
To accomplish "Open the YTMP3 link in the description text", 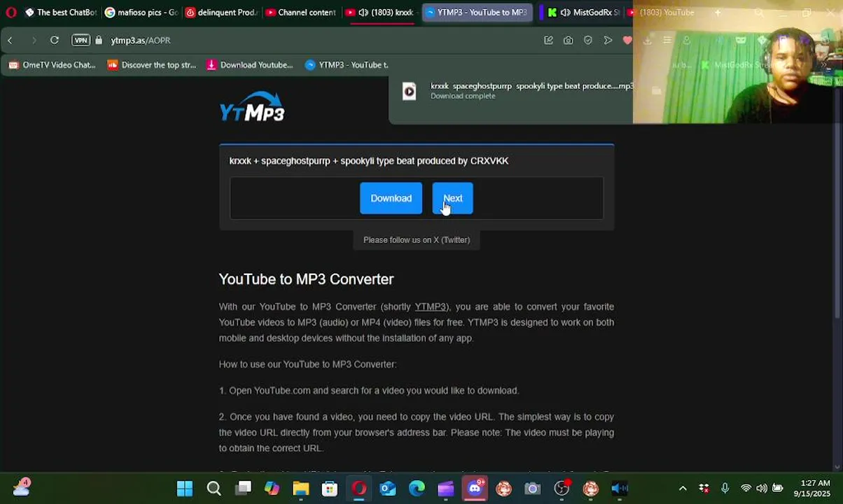I will [x=430, y=307].
